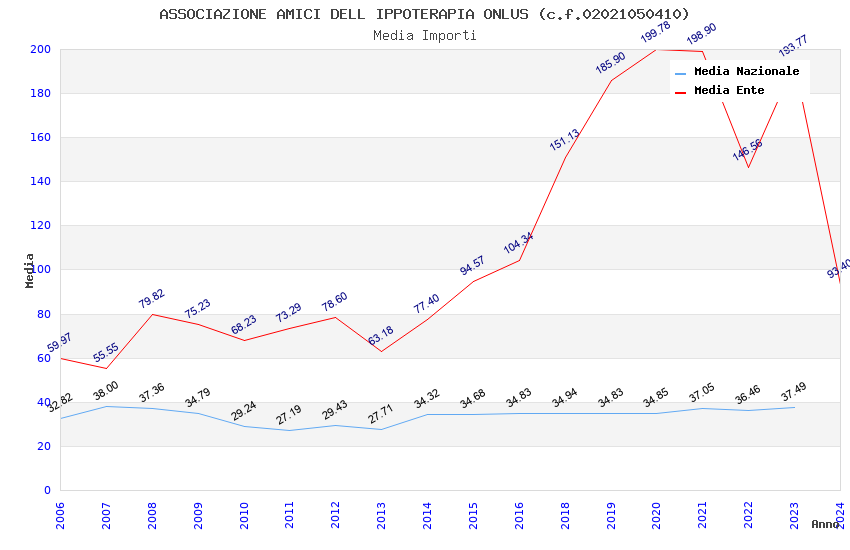This screenshot has height=550, width=850.
Task: Select the 29.24 national average label
Action: point(243,411)
